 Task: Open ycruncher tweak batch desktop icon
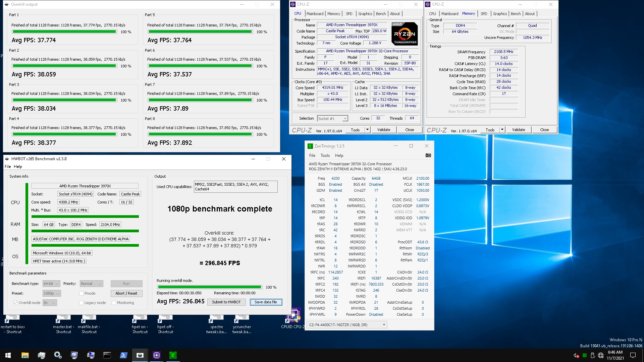coord(242,324)
